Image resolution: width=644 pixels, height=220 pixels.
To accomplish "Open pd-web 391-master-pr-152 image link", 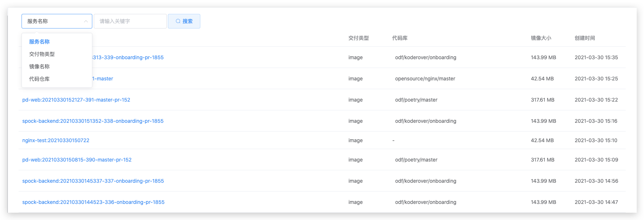I will (x=76, y=100).
